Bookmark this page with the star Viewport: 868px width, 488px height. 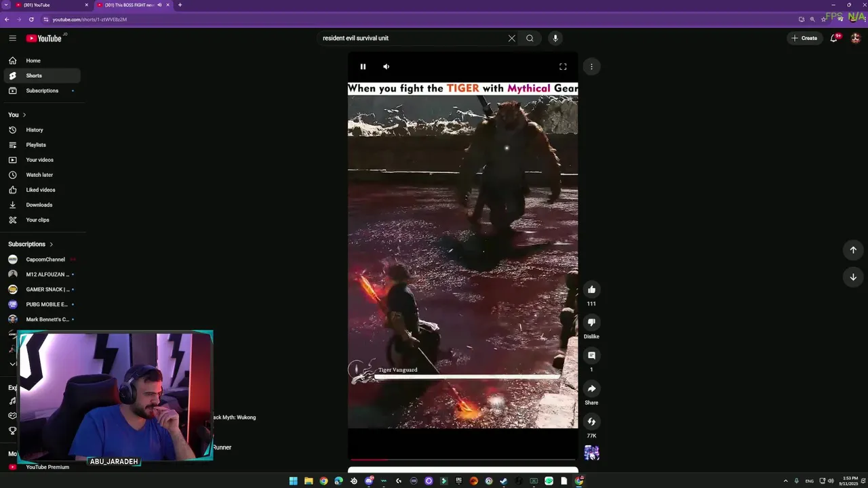tap(823, 19)
